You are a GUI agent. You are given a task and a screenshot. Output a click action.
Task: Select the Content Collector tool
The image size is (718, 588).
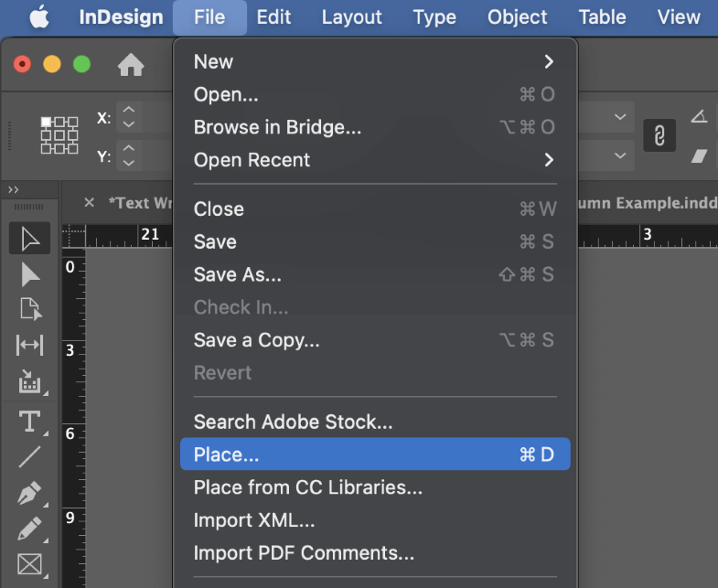click(31, 381)
